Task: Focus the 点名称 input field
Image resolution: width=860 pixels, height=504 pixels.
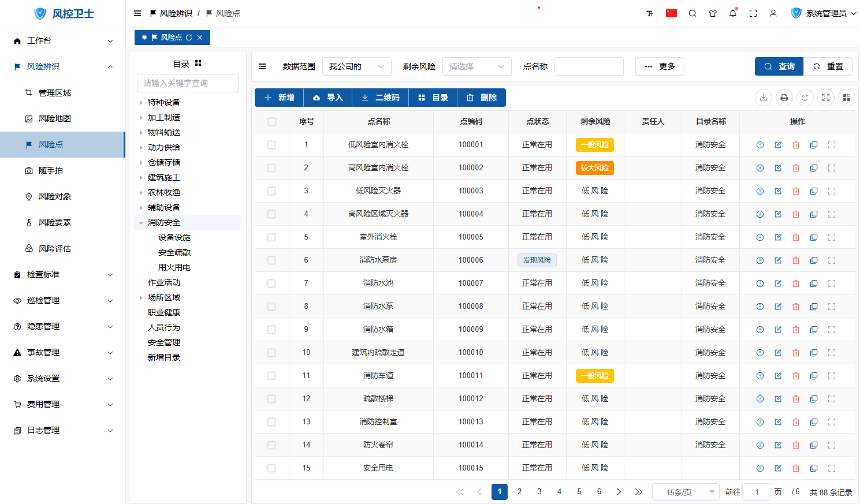Action: tap(589, 66)
